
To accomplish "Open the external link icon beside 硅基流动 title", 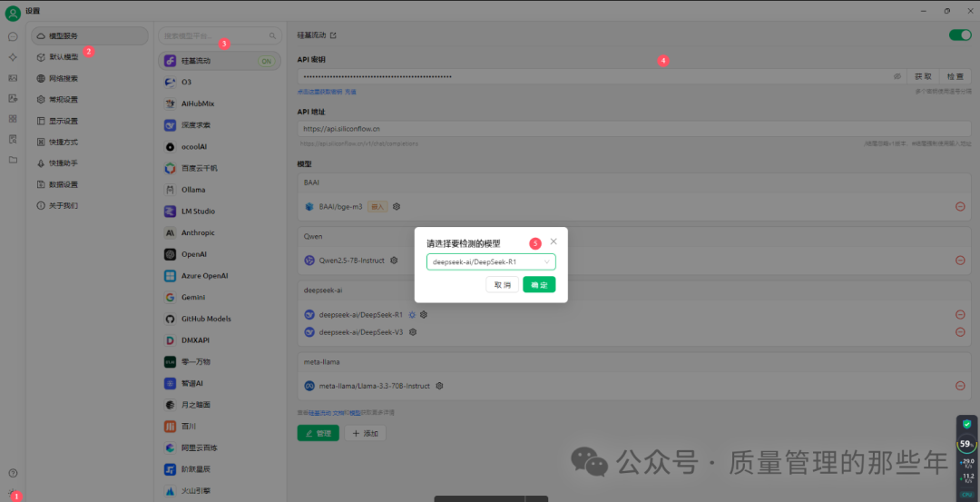I will (333, 35).
